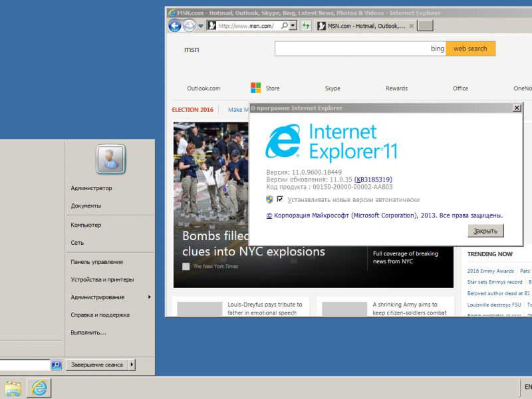Click the Internet Explorer 11 logo
The width and height of the screenshot is (532, 399).
pos(331,142)
